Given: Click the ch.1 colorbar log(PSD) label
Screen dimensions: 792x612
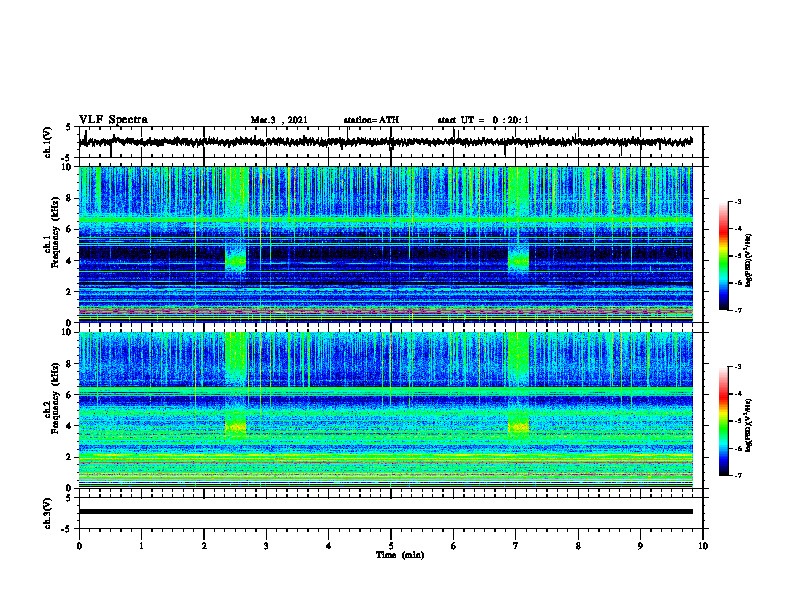Looking at the screenshot, I should (749, 260).
